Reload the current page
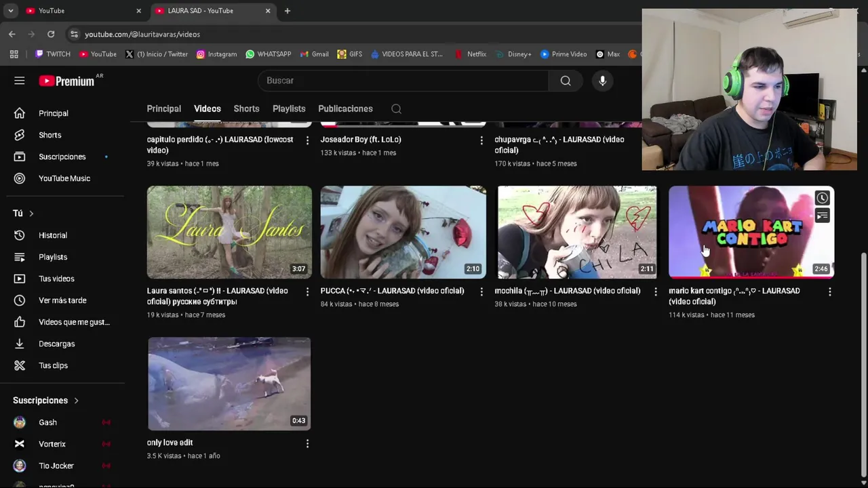The image size is (868, 488). [x=51, y=34]
